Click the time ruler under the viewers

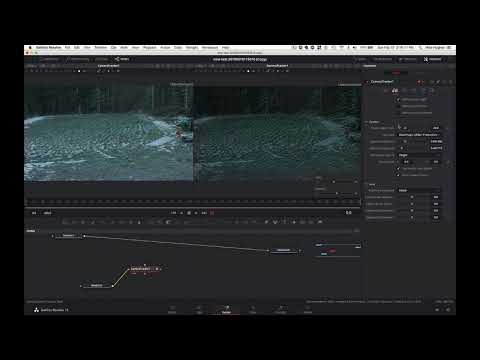pos(192,202)
